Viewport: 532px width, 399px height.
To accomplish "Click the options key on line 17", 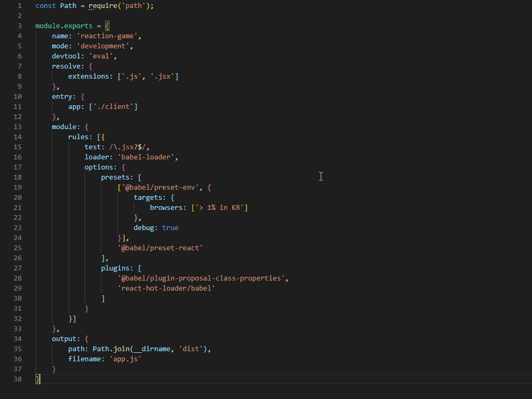I will tap(99, 167).
